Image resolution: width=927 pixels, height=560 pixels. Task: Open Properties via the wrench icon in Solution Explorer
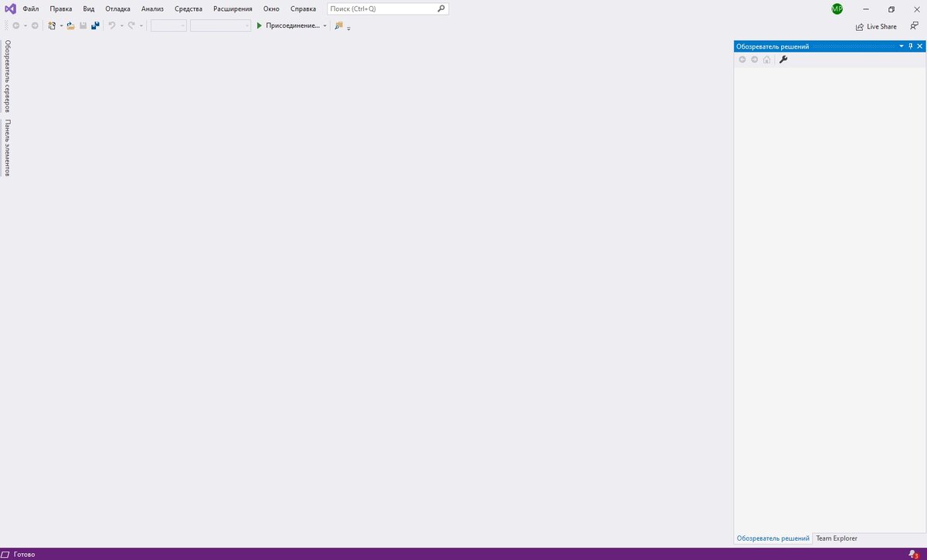coord(783,59)
